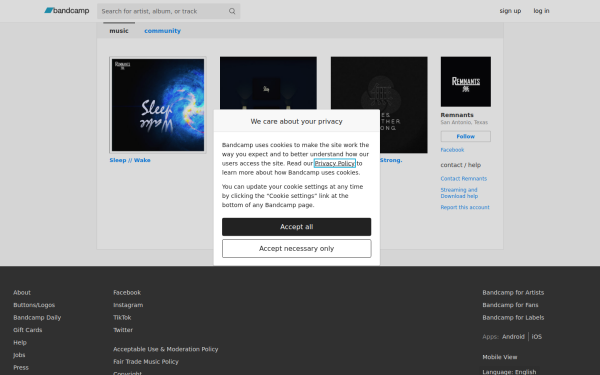Click the search magnifier icon
The height and width of the screenshot is (375, 600).
coord(232,11)
